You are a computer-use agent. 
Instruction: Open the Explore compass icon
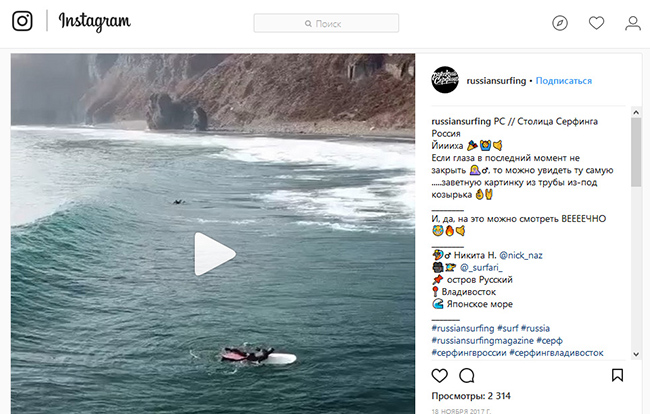pyautogui.click(x=560, y=23)
